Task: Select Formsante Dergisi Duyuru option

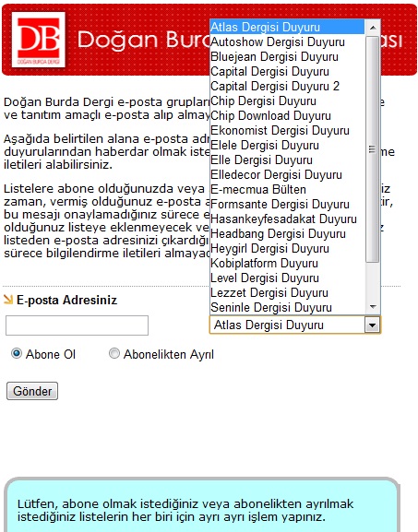Action: click(287, 204)
